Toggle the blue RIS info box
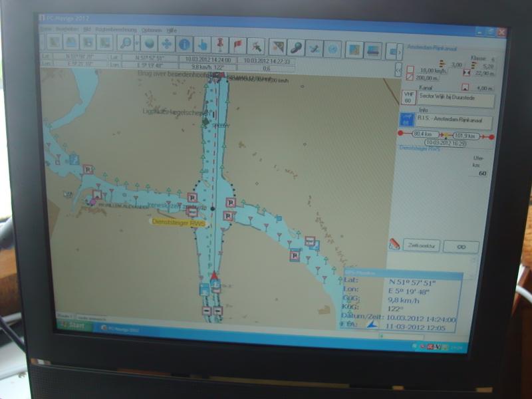532x399 pixels. [407, 120]
